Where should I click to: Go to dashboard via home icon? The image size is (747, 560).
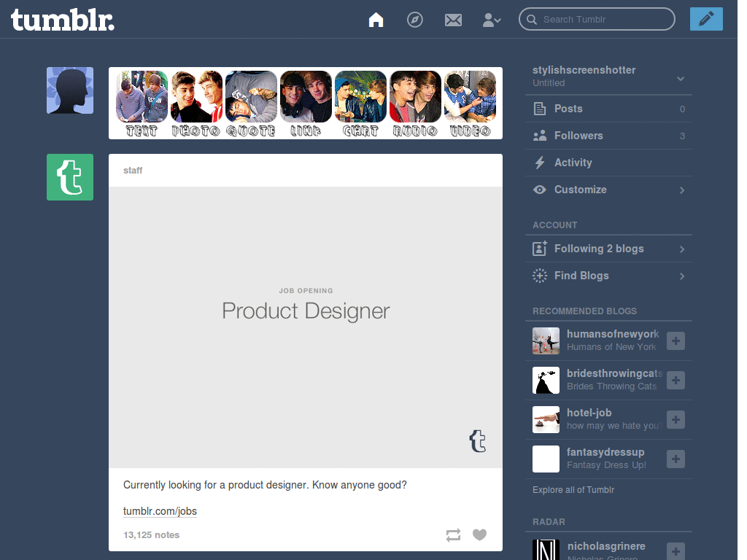coord(376,20)
